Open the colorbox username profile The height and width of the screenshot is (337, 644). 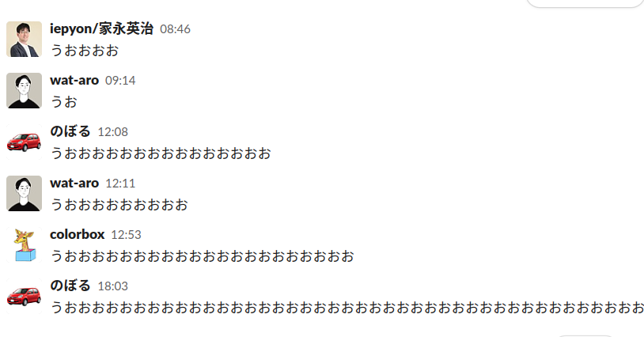[78, 234]
